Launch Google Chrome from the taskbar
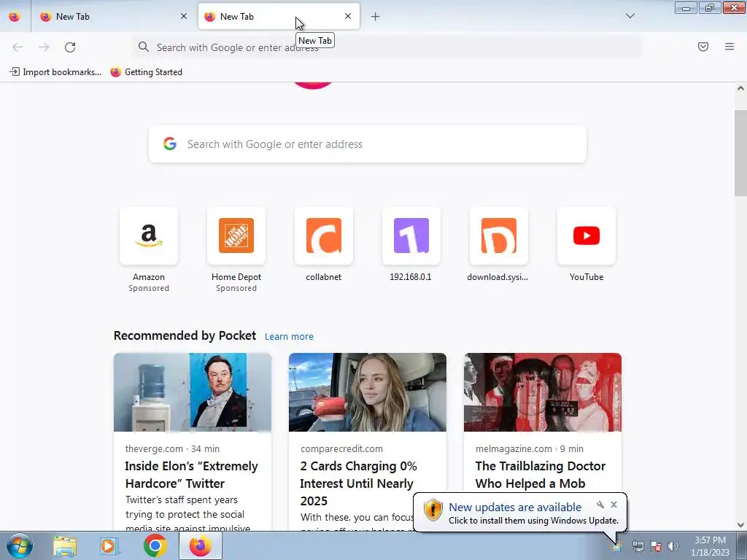747x560 pixels. 155,545
